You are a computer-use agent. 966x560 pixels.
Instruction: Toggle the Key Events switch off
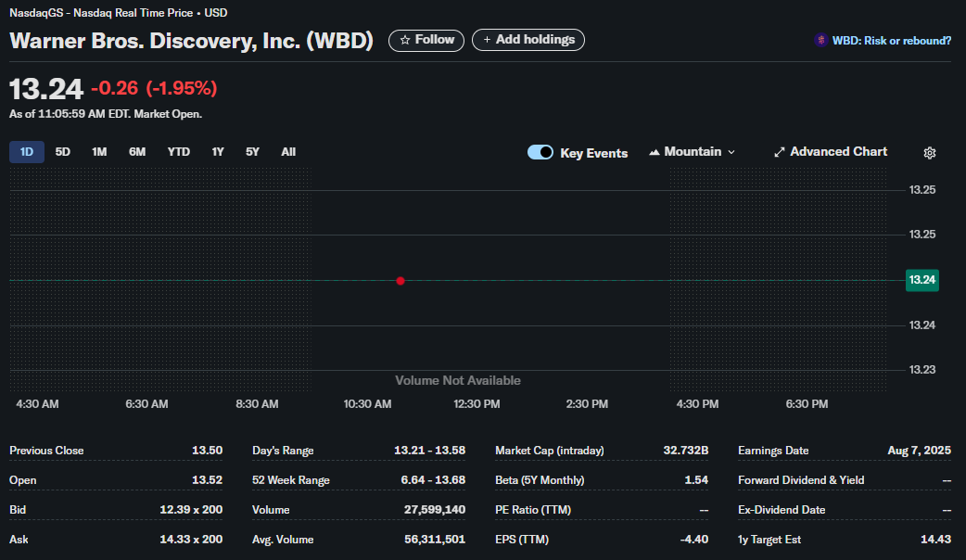tap(540, 152)
